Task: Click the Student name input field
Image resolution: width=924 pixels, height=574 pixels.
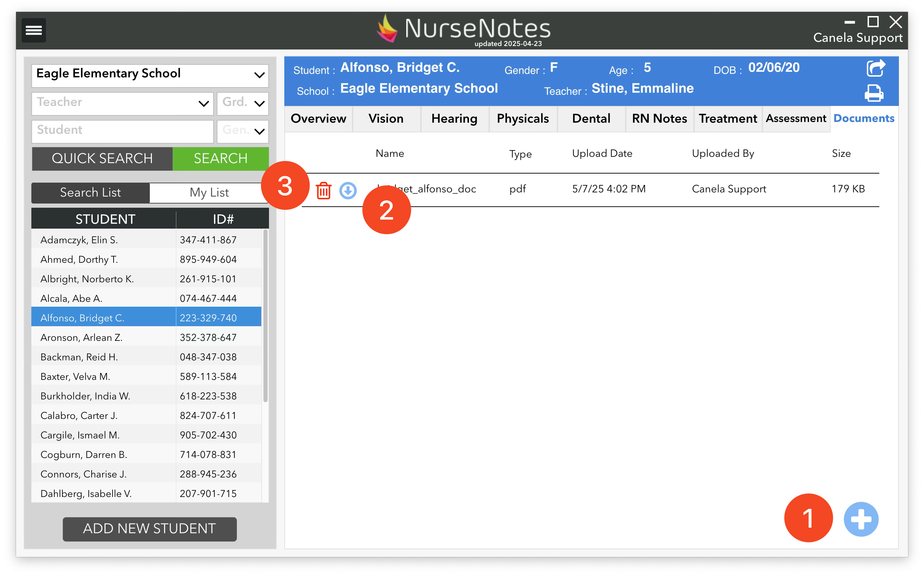Action: tap(122, 131)
